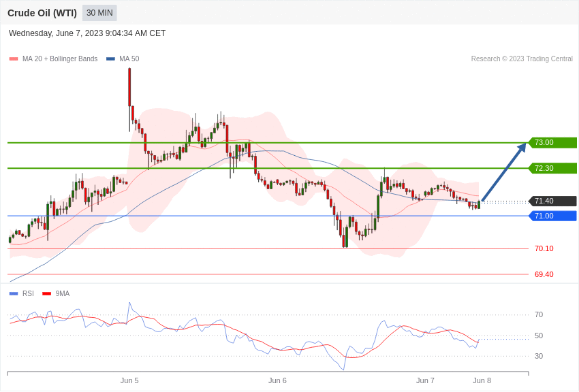Screen dimensions: 579x392
Task: Click the MA 20 + Bollinger Bands label
Action: coord(60,59)
